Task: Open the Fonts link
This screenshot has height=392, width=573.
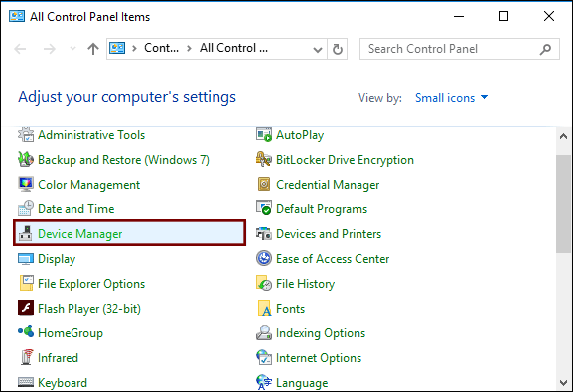Action: click(x=291, y=309)
